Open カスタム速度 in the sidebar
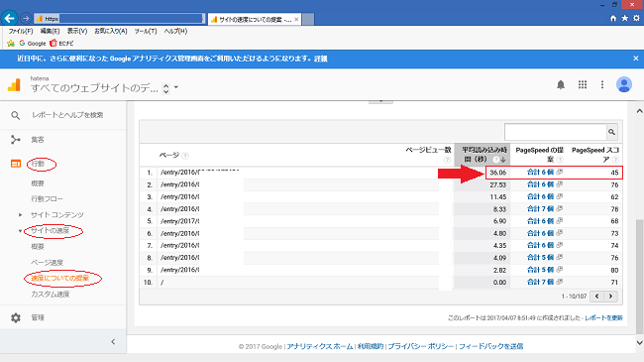The height and width of the screenshot is (362, 644). pos(51,295)
